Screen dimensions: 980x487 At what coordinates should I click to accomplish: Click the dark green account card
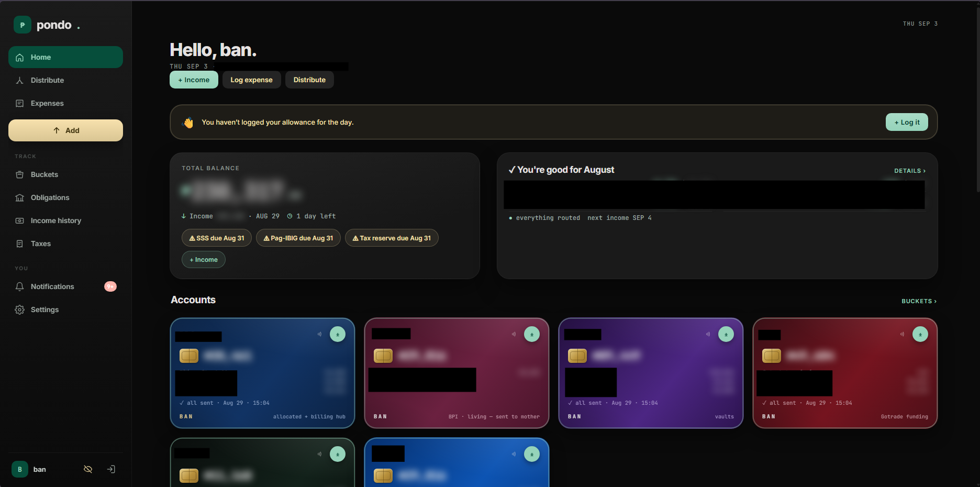tap(262, 462)
